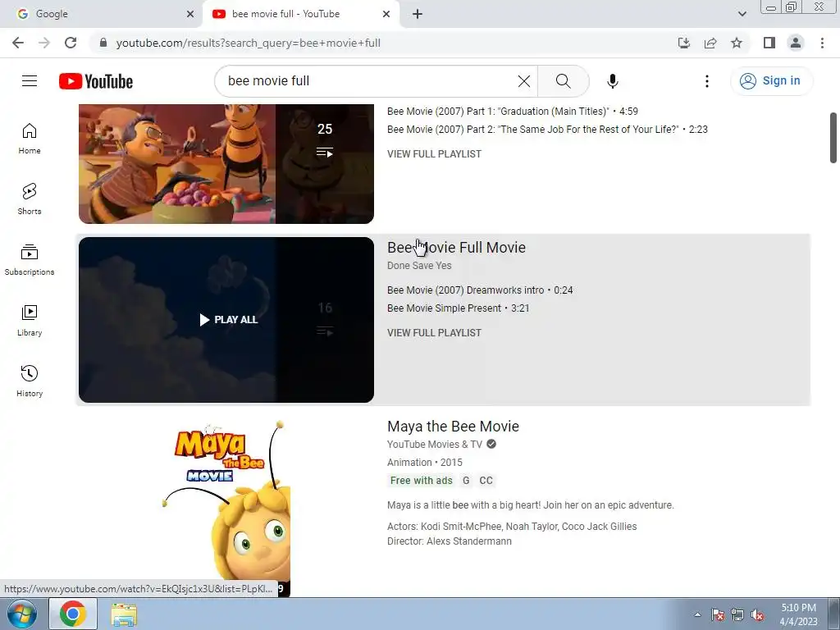
Task: Click the Sign in button
Action: tap(771, 81)
